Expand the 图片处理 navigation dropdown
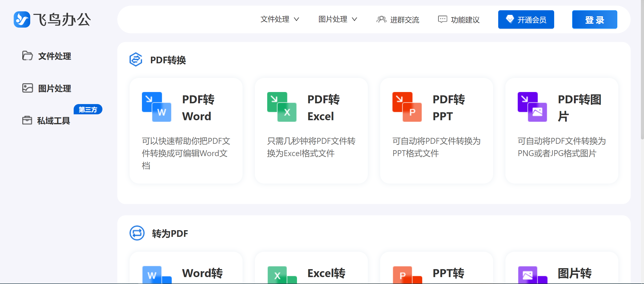This screenshot has width=644, height=284. coord(337,19)
